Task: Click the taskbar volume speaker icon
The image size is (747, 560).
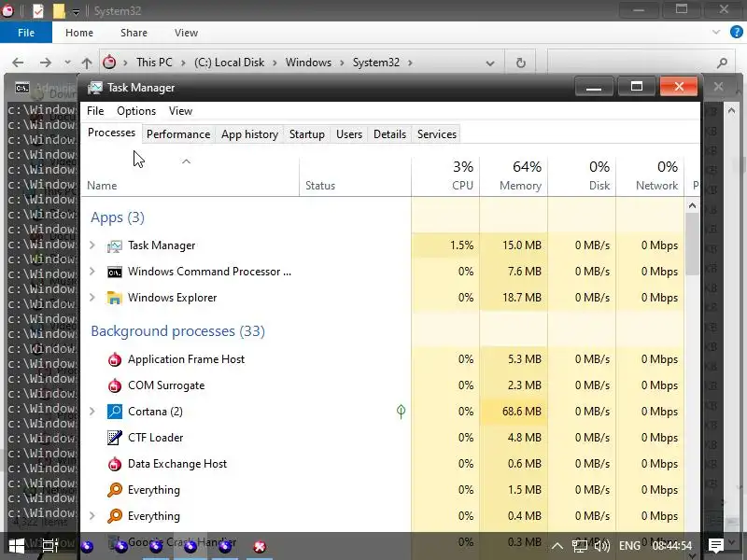Action: click(x=602, y=546)
